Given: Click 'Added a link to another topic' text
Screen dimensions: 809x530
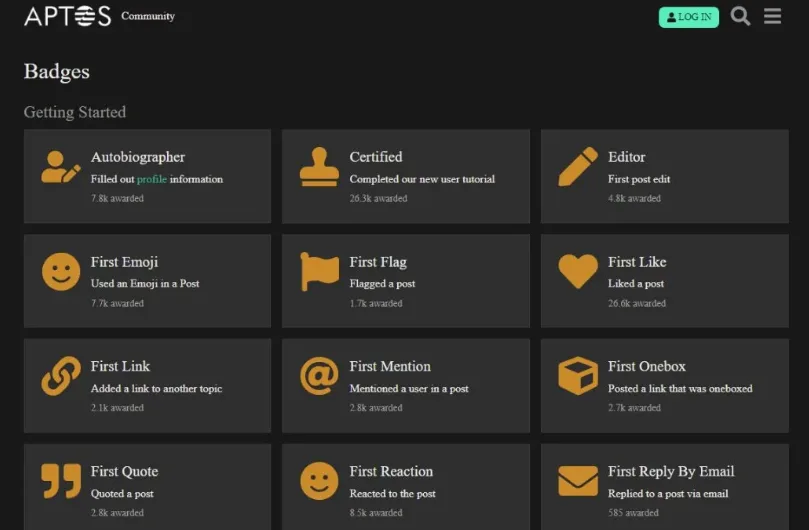Looking at the screenshot, I should pos(156,389).
